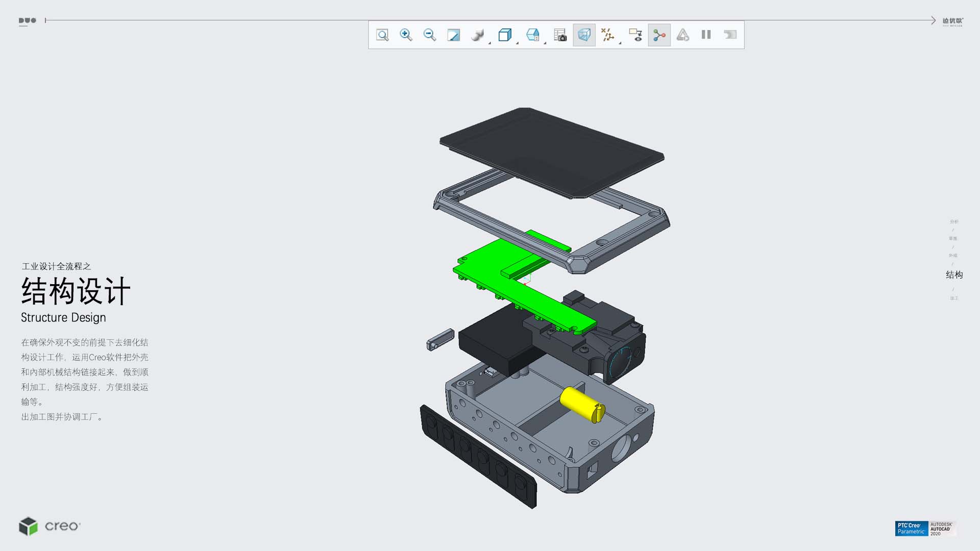Expand the Saved Orientations dropdown arrow
This screenshot has height=551, width=980.
[x=545, y=43]
